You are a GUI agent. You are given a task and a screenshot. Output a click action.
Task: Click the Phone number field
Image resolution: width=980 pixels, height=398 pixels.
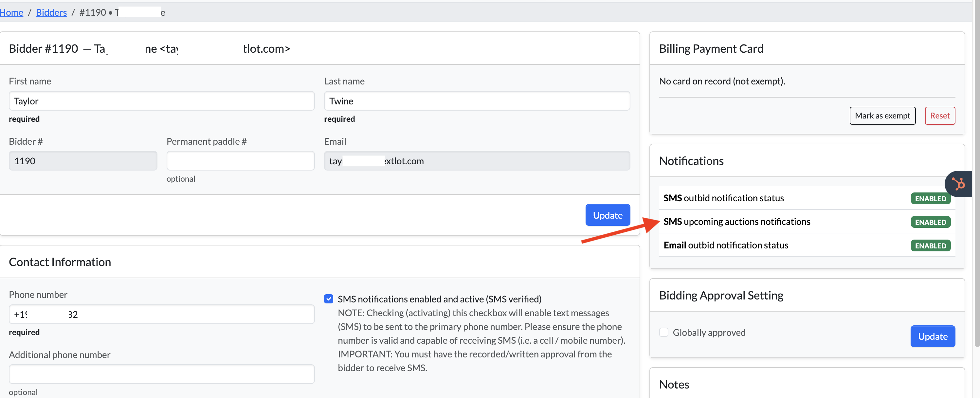[161, 314]
